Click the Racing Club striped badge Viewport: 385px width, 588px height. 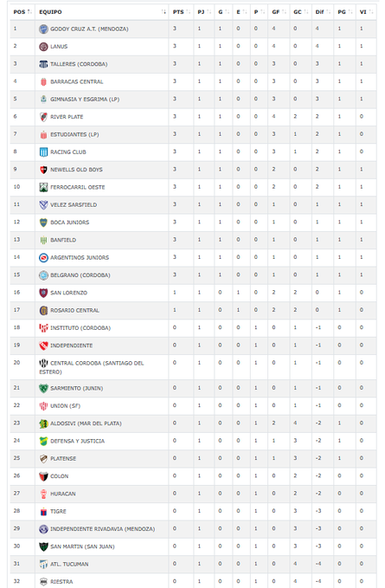click(43, 152)
